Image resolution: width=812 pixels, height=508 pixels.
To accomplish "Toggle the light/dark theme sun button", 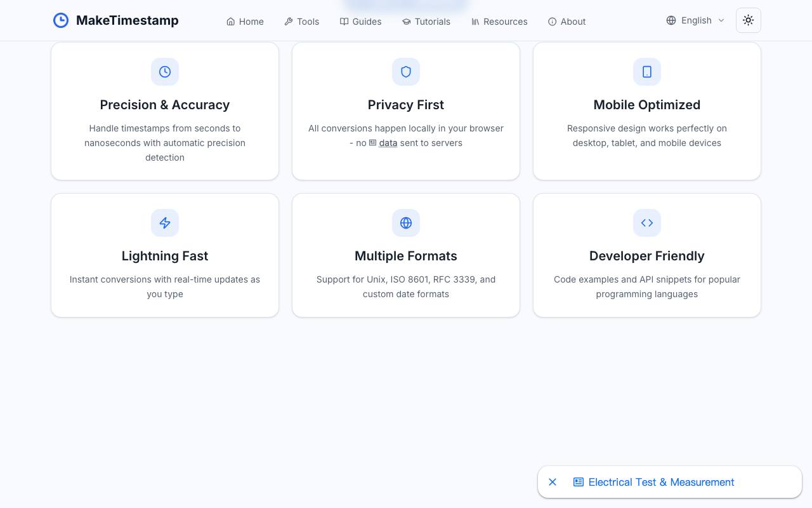I will (749, 20).
